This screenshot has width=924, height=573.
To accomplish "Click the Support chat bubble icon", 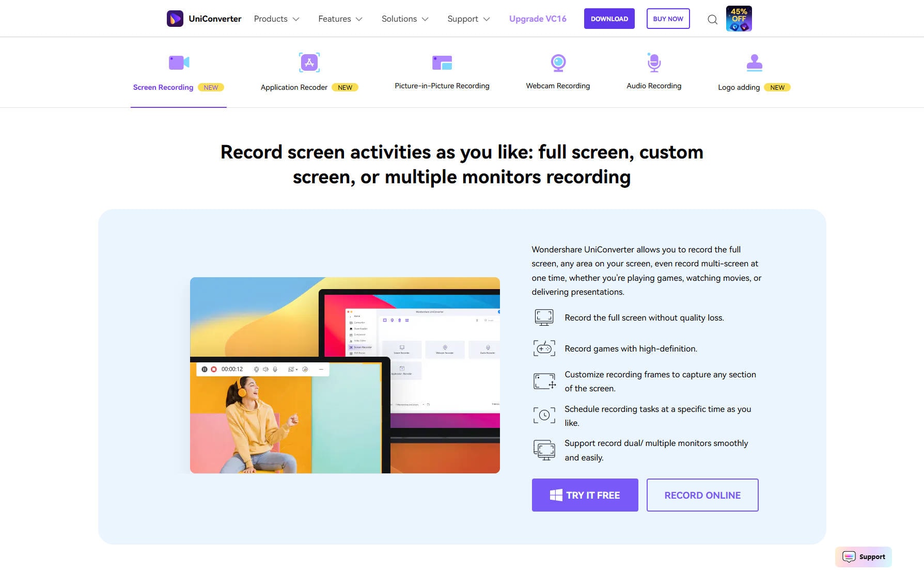I will [849, 556].
